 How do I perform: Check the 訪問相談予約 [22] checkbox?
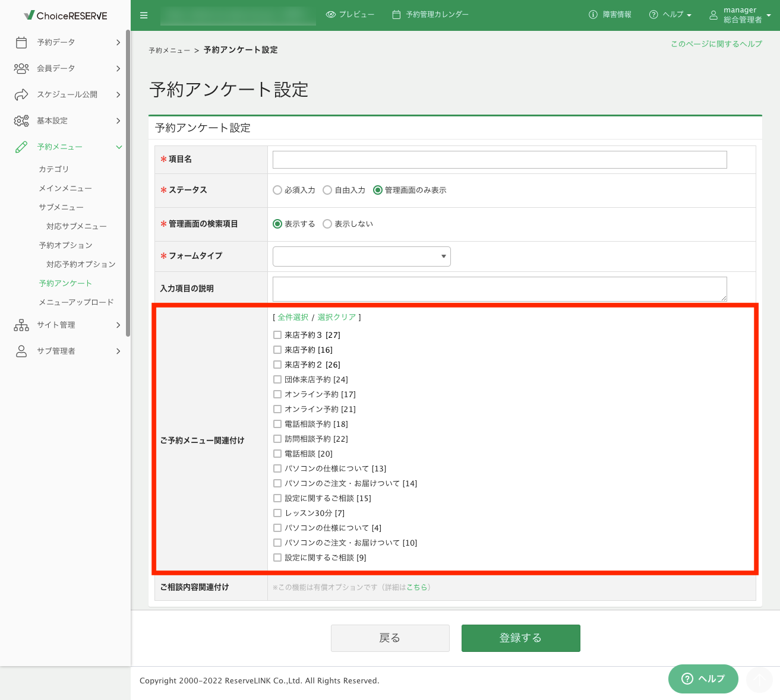(277, 439)
